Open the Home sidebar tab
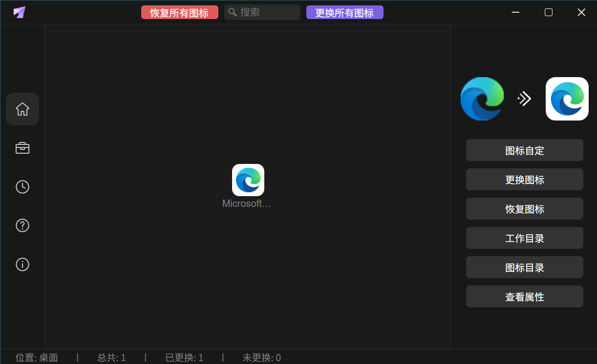Screen dimensions: 597x364 point(22,109)
